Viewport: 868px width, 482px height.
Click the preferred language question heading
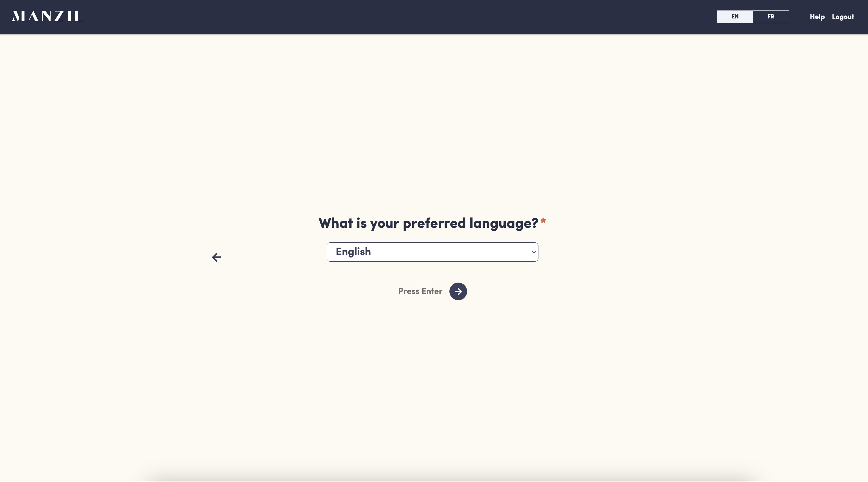point(428,223)
